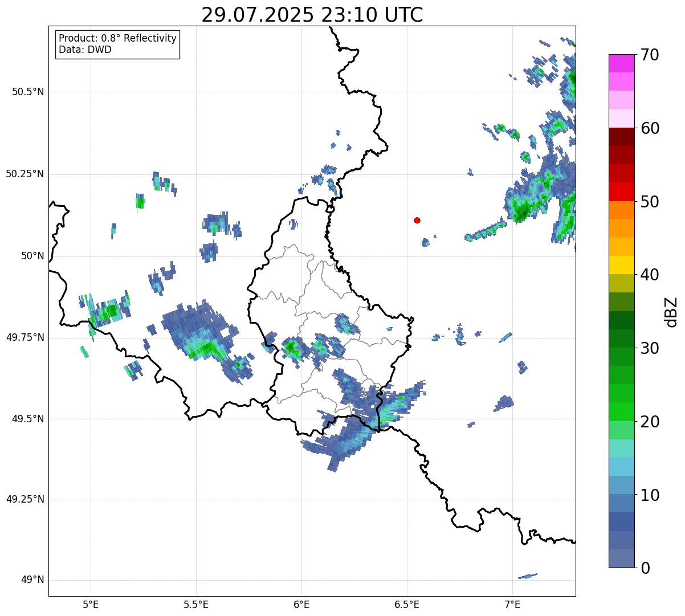
Task: Click the longitude label 7°E
Action: [512, 604]
